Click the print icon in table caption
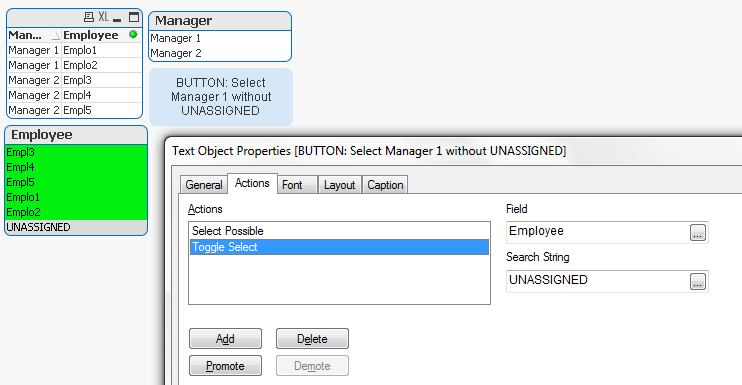The width and height of the screenshot is (742, 385). click(x=88, y=18)
